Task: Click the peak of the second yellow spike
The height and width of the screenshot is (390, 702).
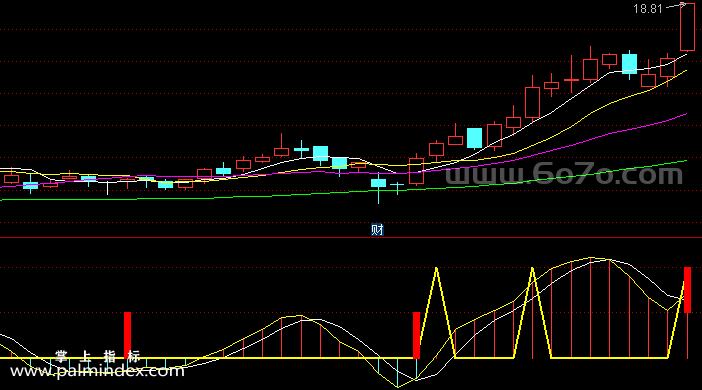Action: click(x=532, y=269)
